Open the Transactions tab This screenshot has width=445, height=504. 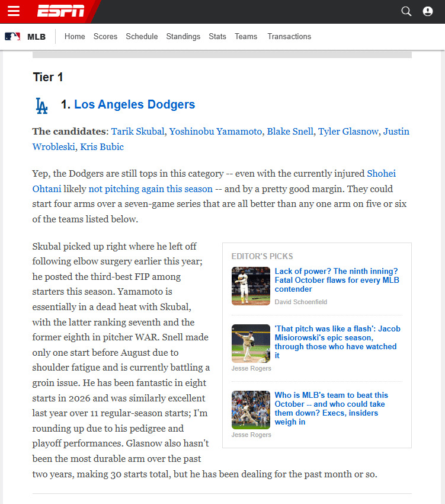coord(289,36)
